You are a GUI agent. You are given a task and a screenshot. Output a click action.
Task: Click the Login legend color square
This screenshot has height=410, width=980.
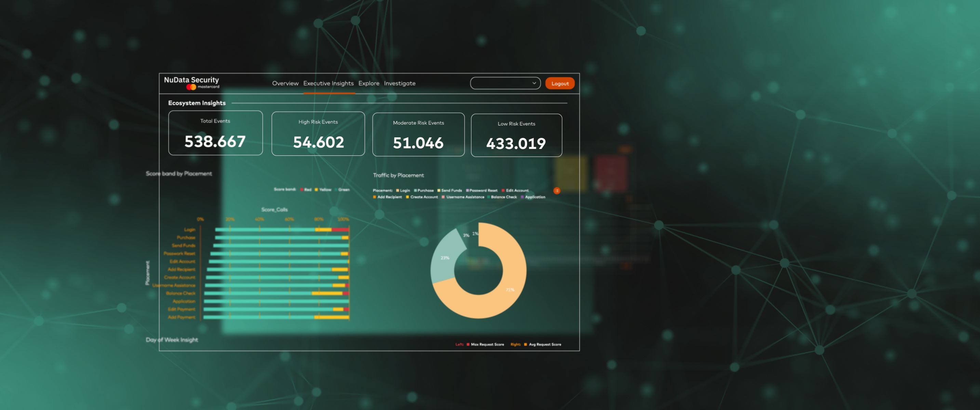tap(398, 191)
